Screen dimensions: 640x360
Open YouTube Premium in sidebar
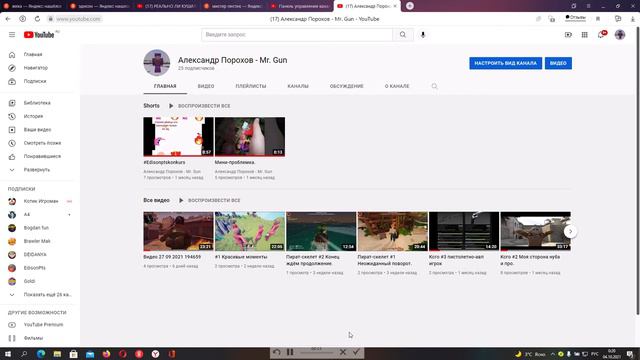pyautogui.click(x=43, y=325)
